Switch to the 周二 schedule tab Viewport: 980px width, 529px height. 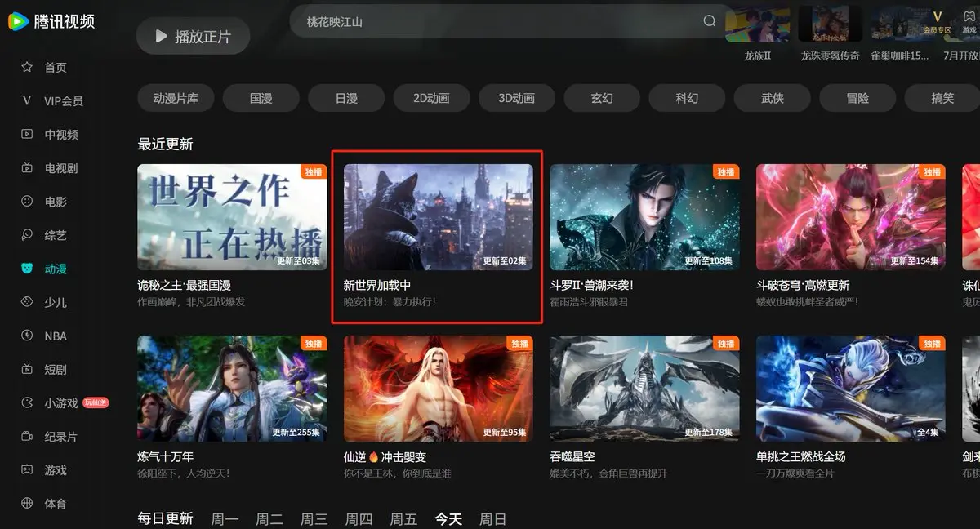269,518
